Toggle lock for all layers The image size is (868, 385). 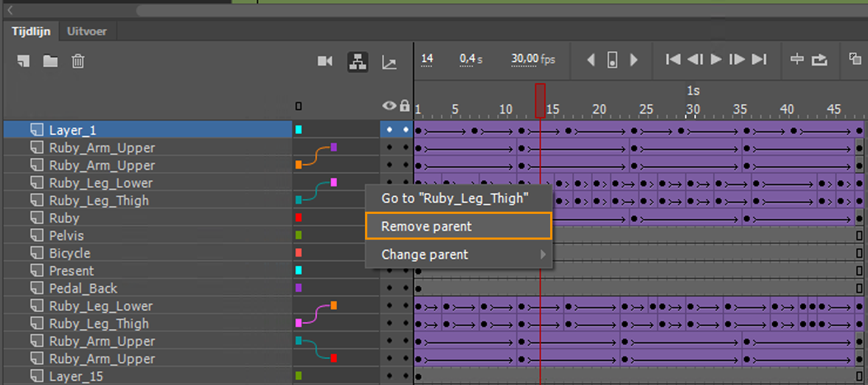pyautogui.click(x=404, y=106)
